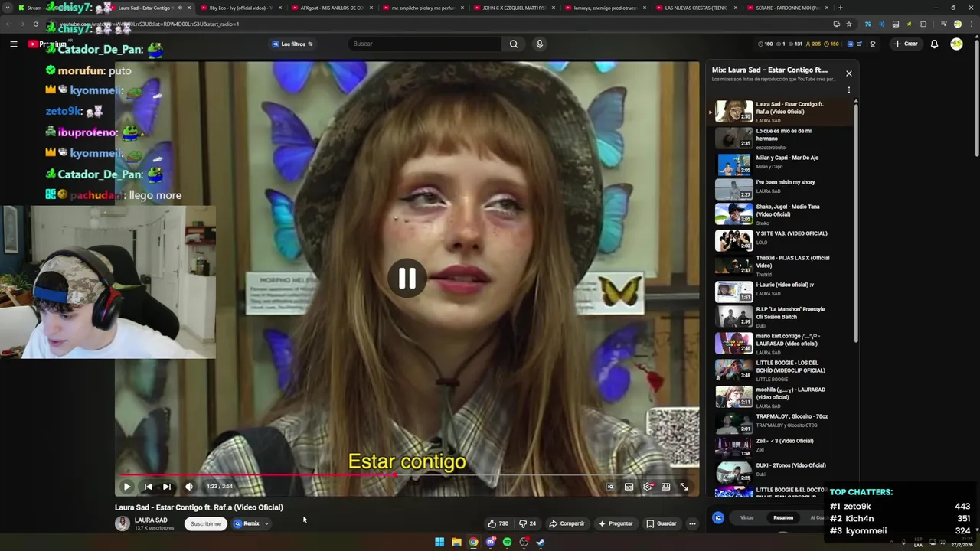
Task: Subscribe with the Suscribirme button
Action: 205,523
